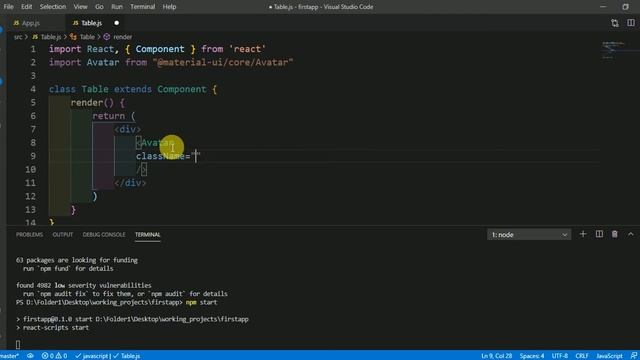Open the Help menu
This screenshot has height=360, width=640.
tap(169, 7)
